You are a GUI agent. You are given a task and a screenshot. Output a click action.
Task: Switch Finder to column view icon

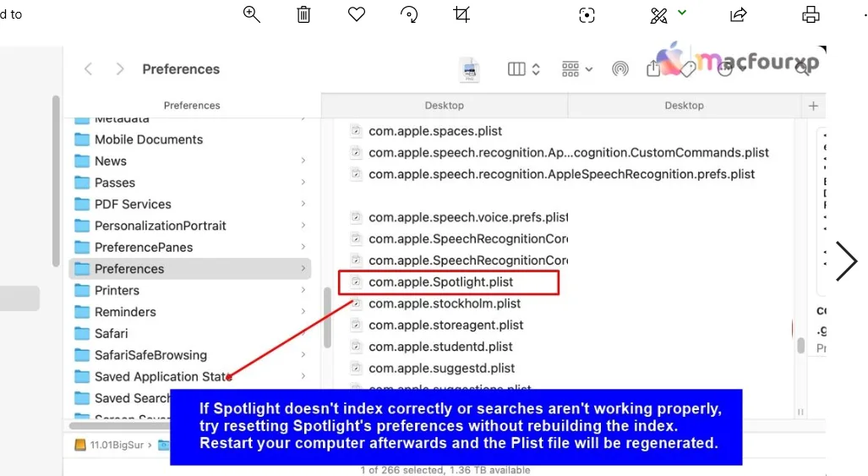click(516, 68)
